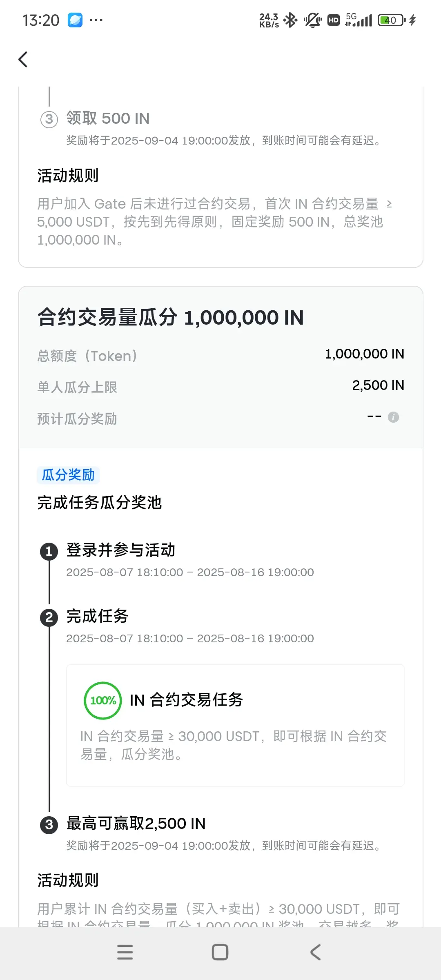Viewport: 441px width, 980px height.
Task: Tap the 100% progress circle
Action: tap(103, 700)
